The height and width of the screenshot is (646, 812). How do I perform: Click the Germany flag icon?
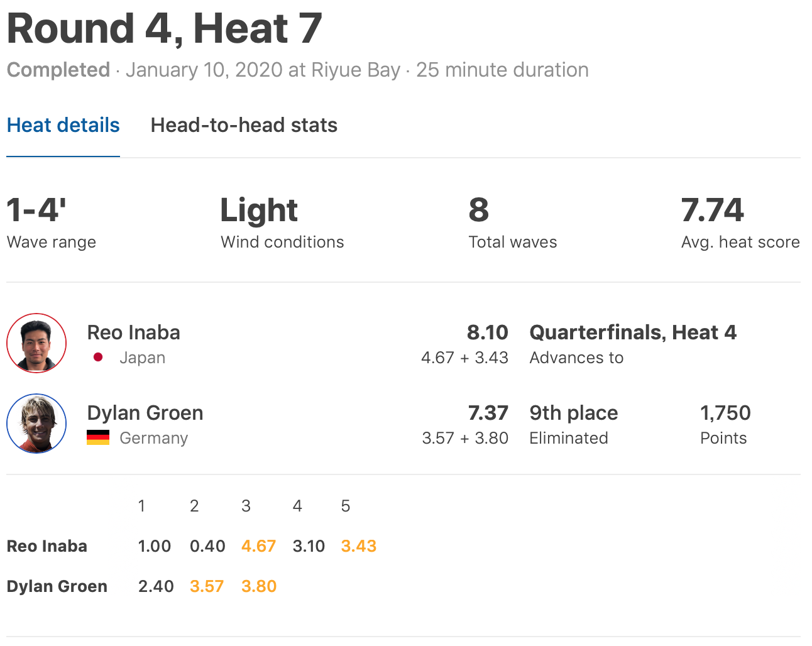point(98,437)
